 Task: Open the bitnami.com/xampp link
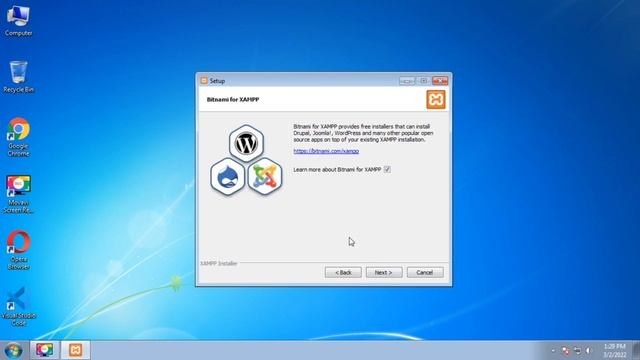(326, 151)
